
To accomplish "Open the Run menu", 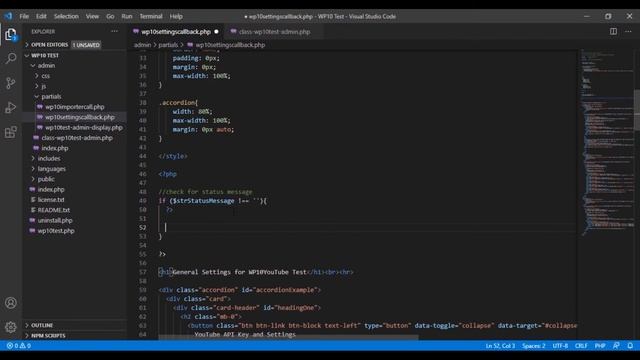I will click(127, 16).
